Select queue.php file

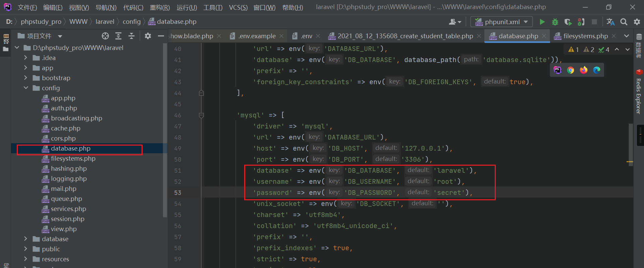(x=66, y=199)
